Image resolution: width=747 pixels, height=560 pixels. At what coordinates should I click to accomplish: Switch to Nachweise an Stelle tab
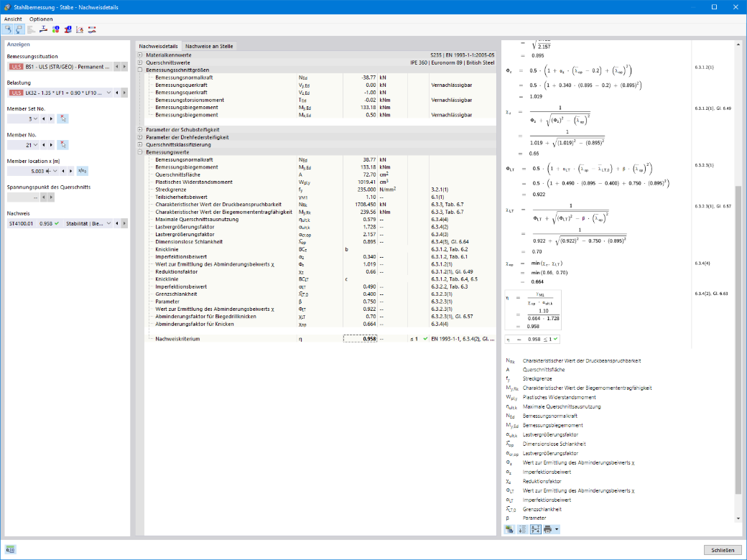(209, 46)
